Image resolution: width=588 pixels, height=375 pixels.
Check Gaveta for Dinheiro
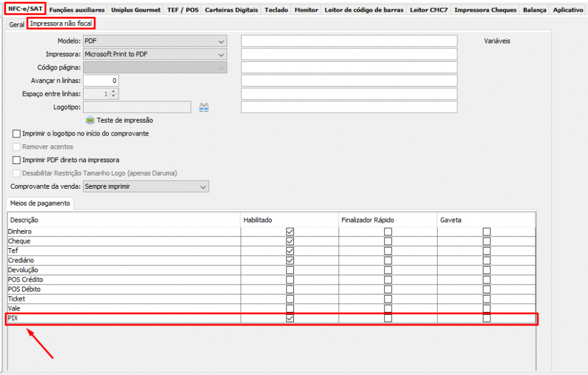(486, 232)
